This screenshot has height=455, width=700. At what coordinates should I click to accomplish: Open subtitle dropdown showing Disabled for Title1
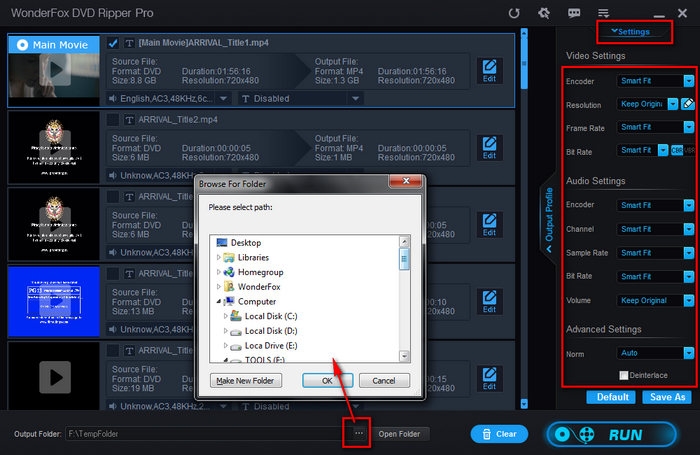pyautogui.click(x=355, y=98)
